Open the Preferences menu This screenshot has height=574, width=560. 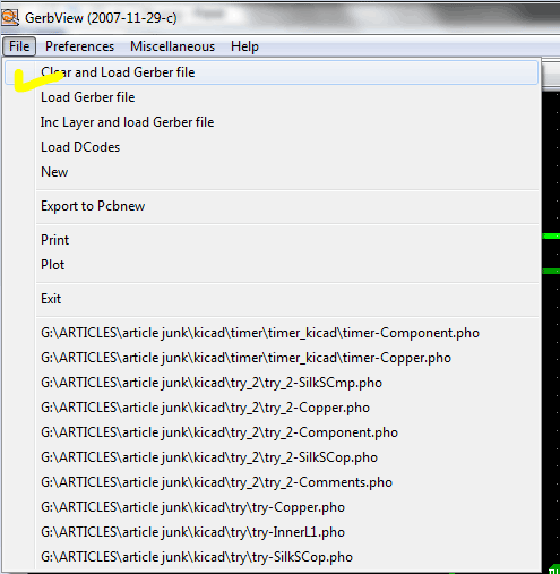pyautogui.click(x=79, y=46)
